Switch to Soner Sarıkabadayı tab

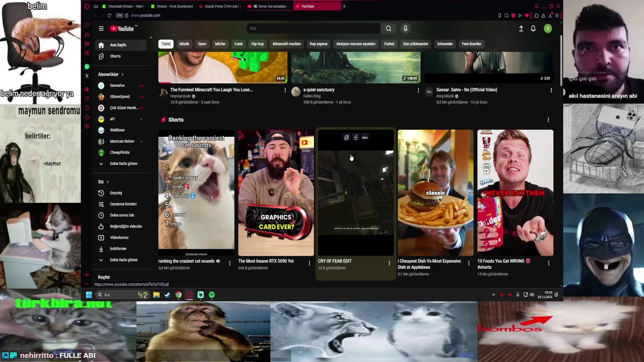pos(268,7)
